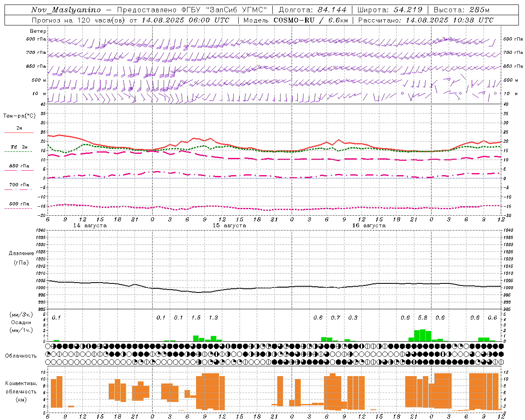Click computed time 14.08.2025 10:38 UTC
Screen dimensions: 525x420
pyautogui.click(x=450, y=20)
